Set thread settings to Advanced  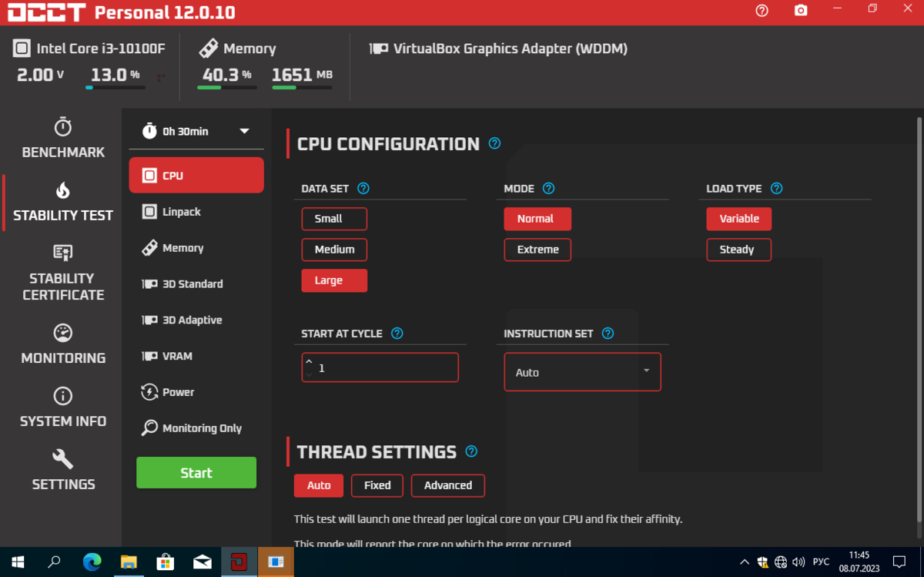448,485
